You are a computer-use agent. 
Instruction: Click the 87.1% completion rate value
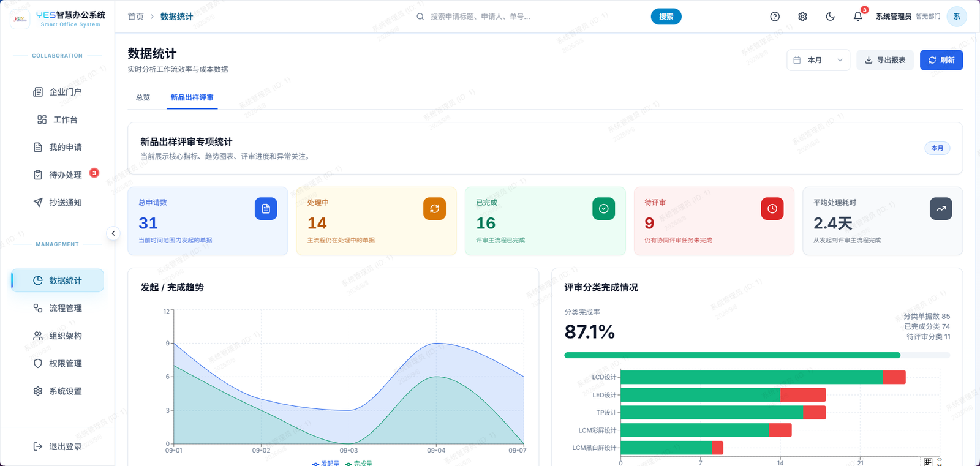tap(589, 332)
